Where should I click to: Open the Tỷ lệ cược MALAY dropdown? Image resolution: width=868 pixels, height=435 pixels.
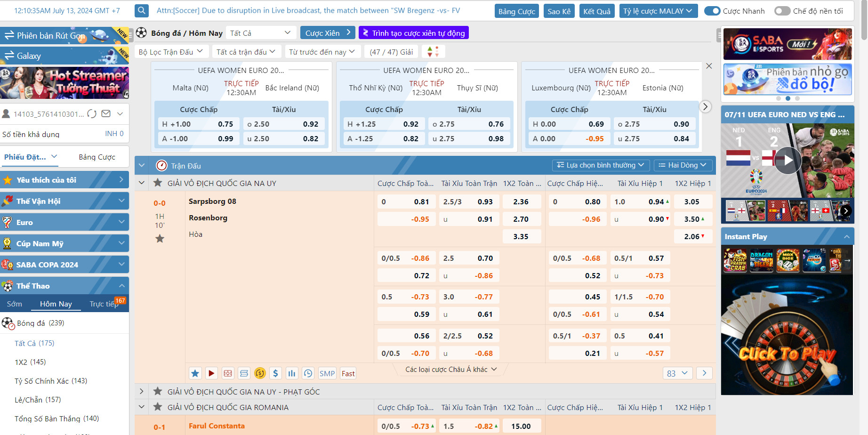(x=658, y=11)
